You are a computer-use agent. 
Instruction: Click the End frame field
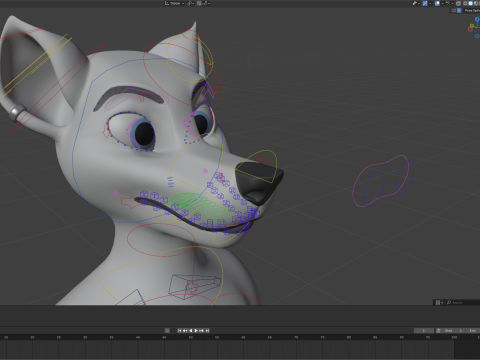click(x=473, y=330)
